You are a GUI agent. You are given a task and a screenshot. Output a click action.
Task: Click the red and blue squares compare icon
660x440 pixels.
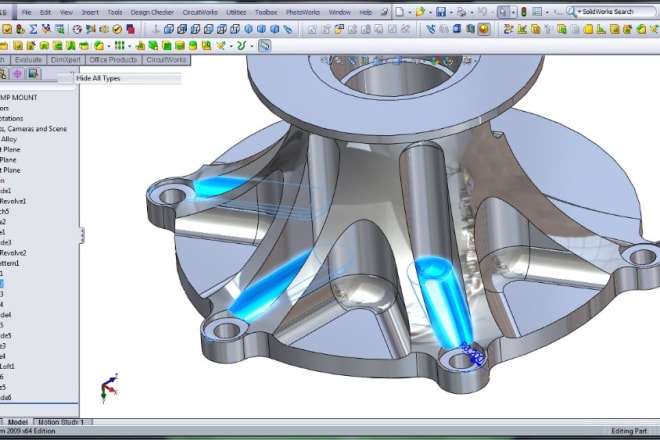coord(130,29)
